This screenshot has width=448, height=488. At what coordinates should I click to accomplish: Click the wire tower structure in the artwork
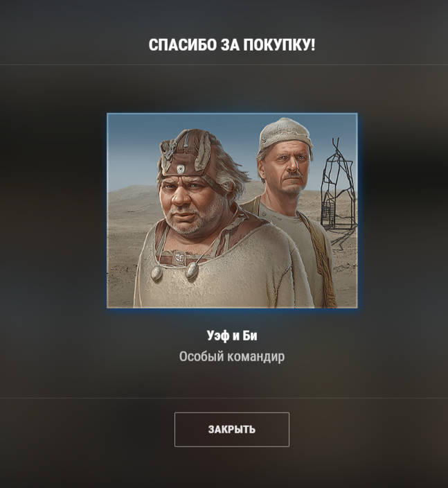pyautogui.click(x=339, y=190)
